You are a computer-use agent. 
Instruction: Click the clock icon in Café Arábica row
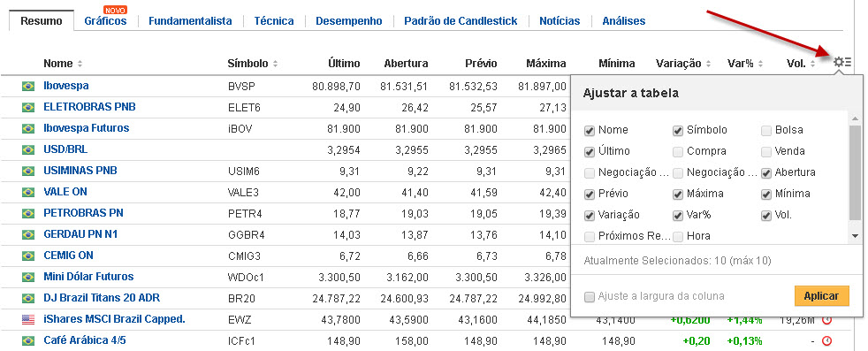827,341
